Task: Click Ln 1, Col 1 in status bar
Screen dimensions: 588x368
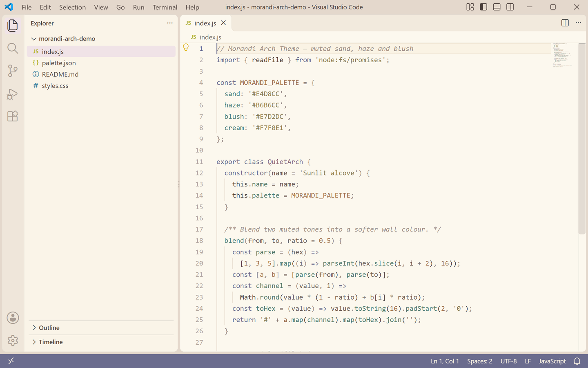Action: point(445,361)
